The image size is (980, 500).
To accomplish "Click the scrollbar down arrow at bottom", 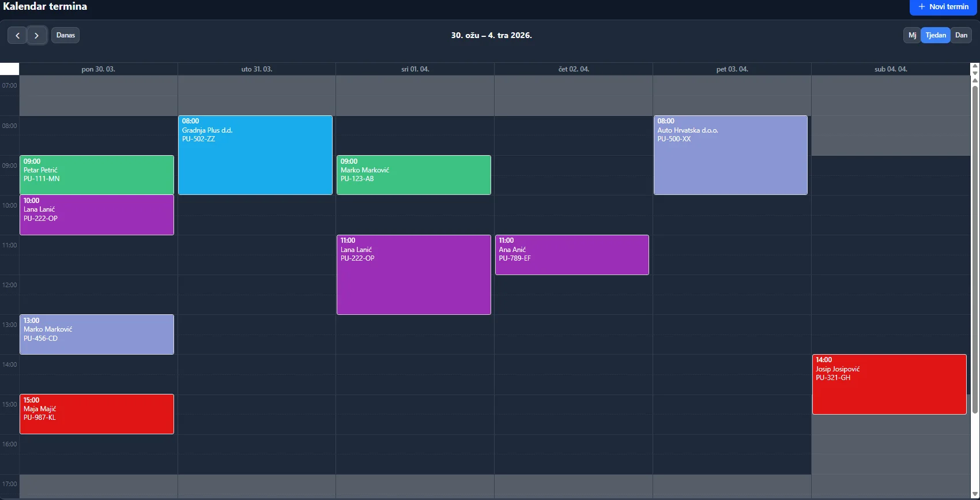I will pos(975,493).
